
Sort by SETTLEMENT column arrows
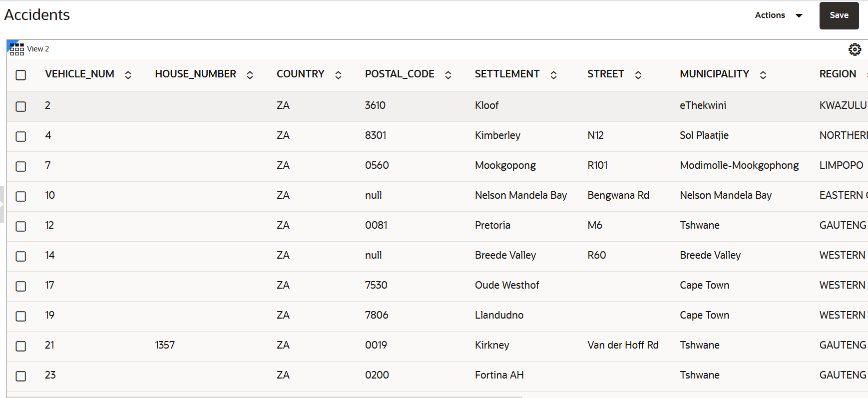pos(553,75)
